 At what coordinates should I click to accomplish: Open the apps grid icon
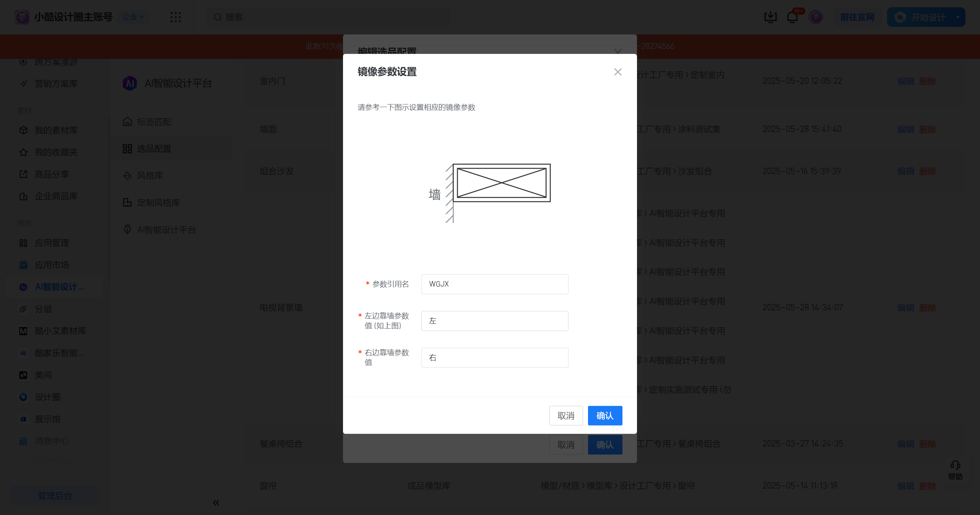175,17
